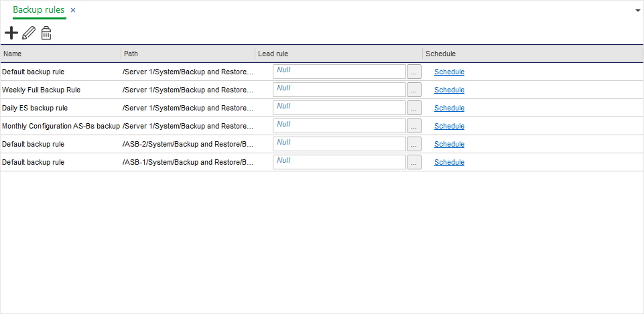Open the tab list dropdown arrow
Viewport: 644px width, 314px height.
point(638,11)
